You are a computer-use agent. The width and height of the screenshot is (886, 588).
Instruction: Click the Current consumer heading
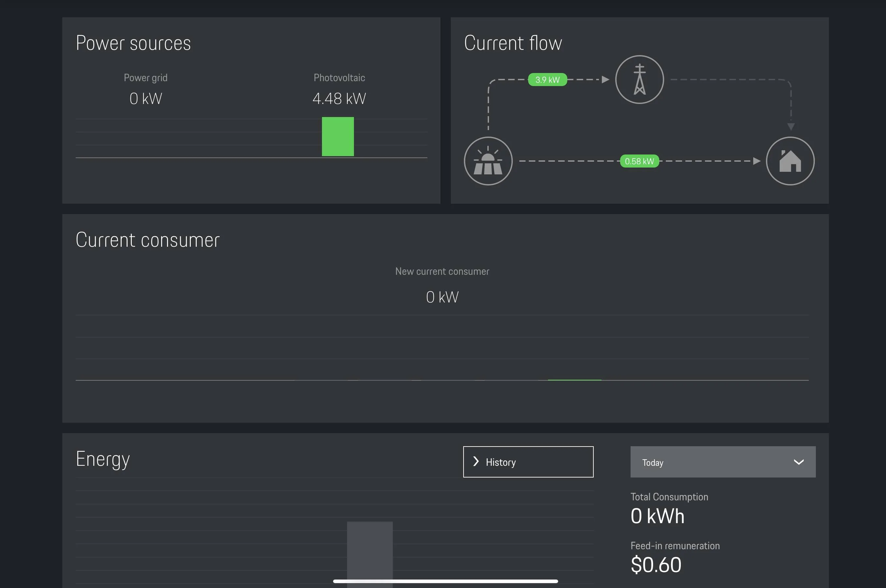147,240
